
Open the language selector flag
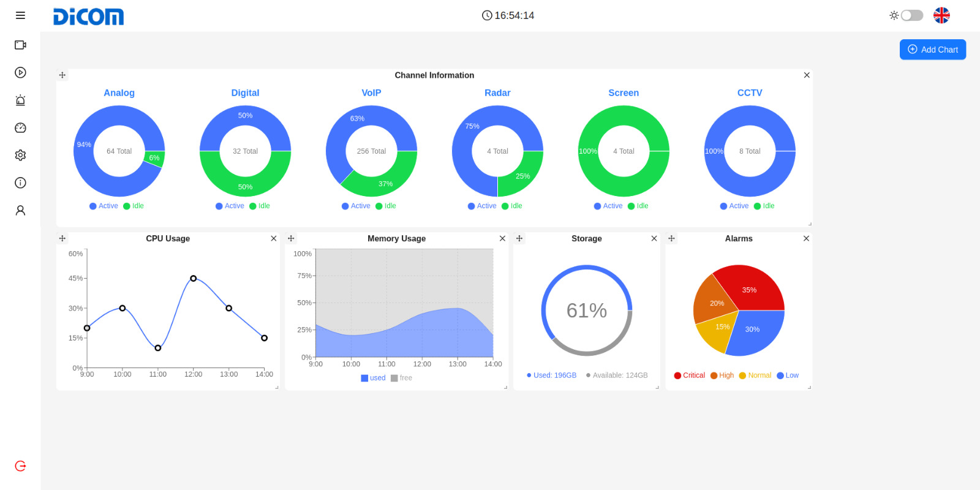pos(941,15)
